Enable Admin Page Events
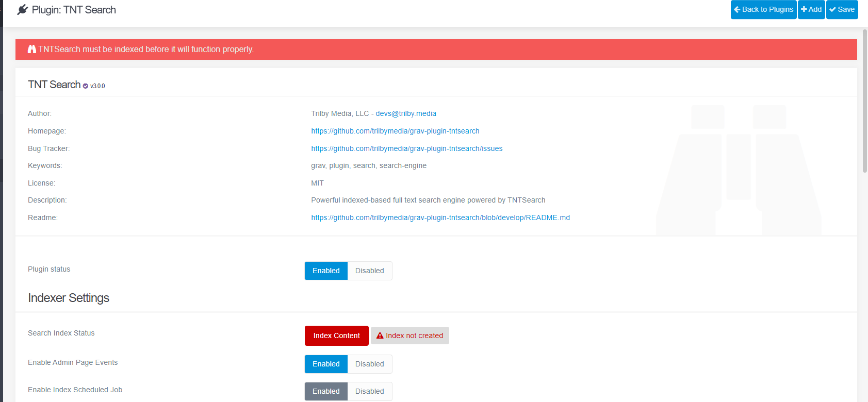The image size is (868, 402). (326, 364)
